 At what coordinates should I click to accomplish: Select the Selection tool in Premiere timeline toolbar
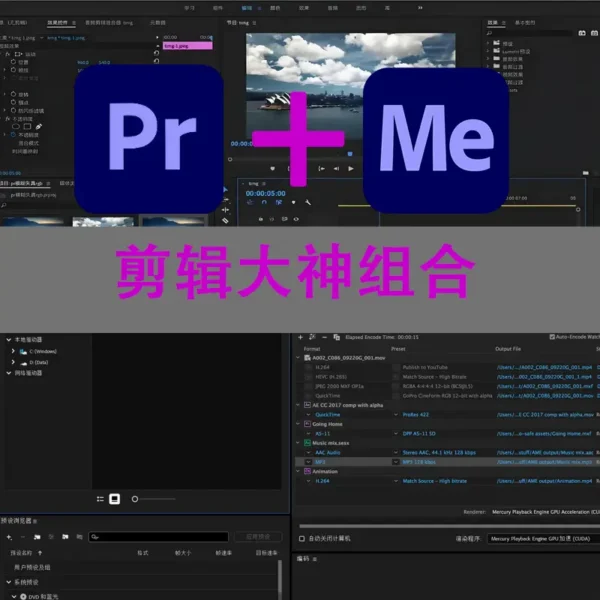click(x=225, y=189)
